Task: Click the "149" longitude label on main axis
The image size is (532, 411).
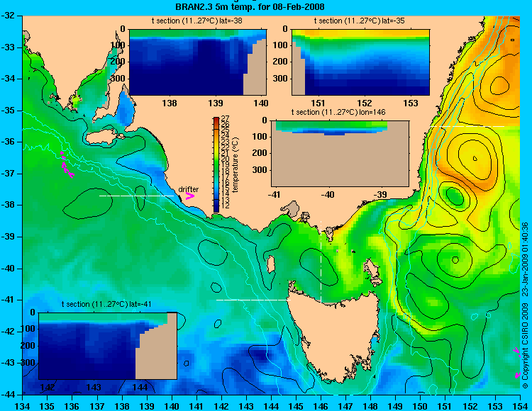Action: coord(396,407)
